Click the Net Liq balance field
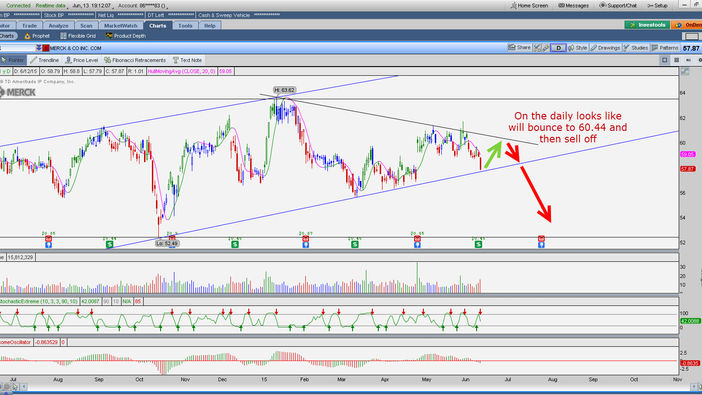This screenshot has width=702, height=395. pos(121,15)
